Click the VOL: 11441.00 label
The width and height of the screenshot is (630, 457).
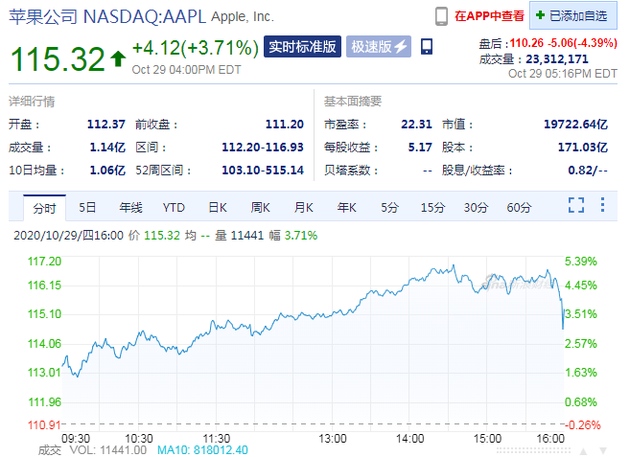click(x=108, y=450)
